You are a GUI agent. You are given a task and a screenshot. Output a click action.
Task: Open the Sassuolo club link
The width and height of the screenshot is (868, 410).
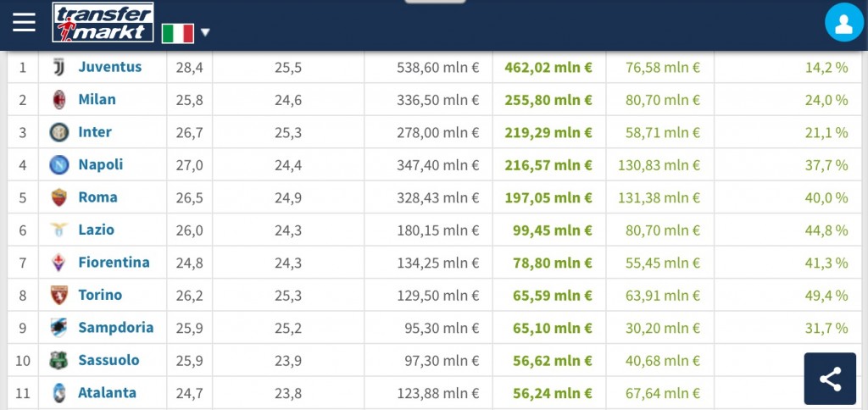109,360
